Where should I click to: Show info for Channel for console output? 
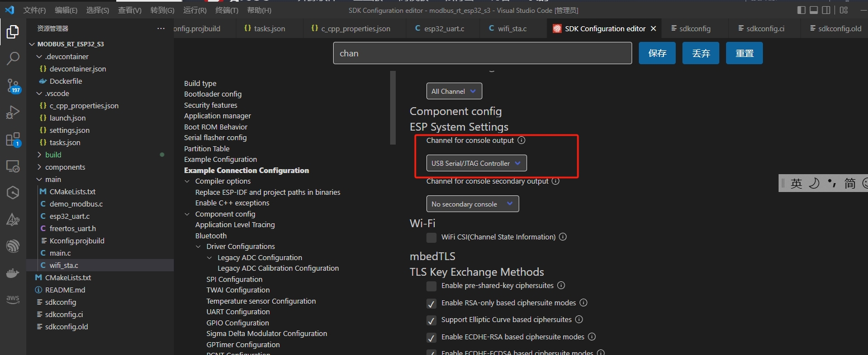tap(521, 141)
